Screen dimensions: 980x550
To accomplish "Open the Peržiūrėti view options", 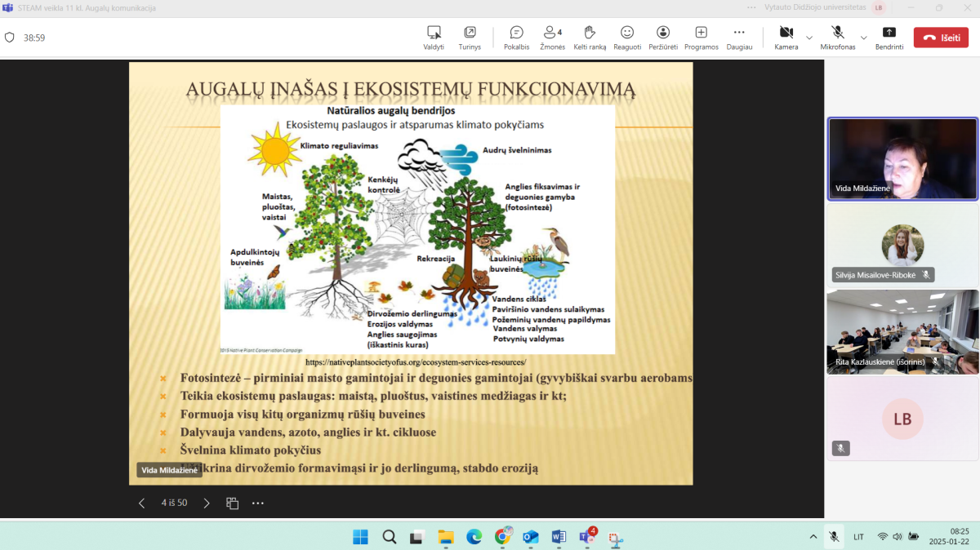I will tap(663, 38).
